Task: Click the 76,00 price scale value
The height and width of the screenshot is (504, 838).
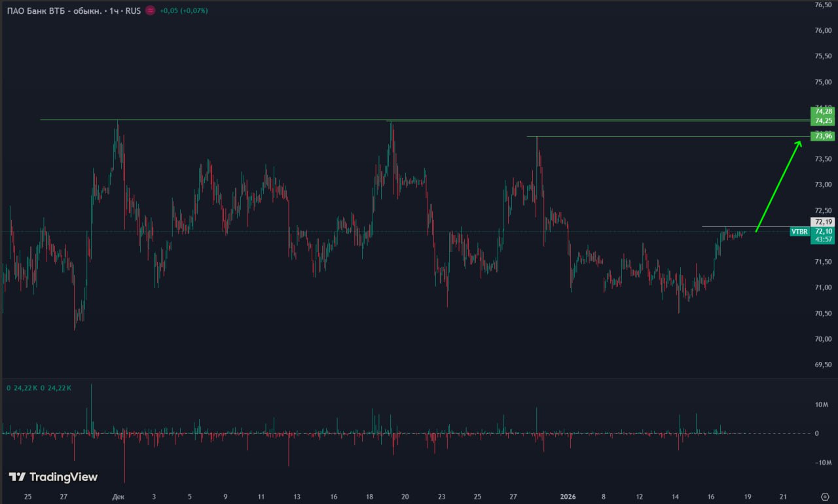Action: pos(823,30)
